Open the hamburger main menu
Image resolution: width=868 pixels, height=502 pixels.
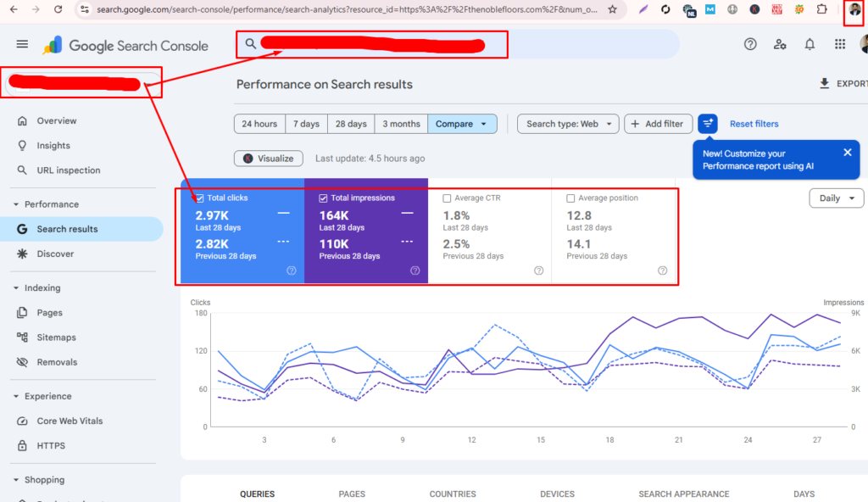pos(22,45)
